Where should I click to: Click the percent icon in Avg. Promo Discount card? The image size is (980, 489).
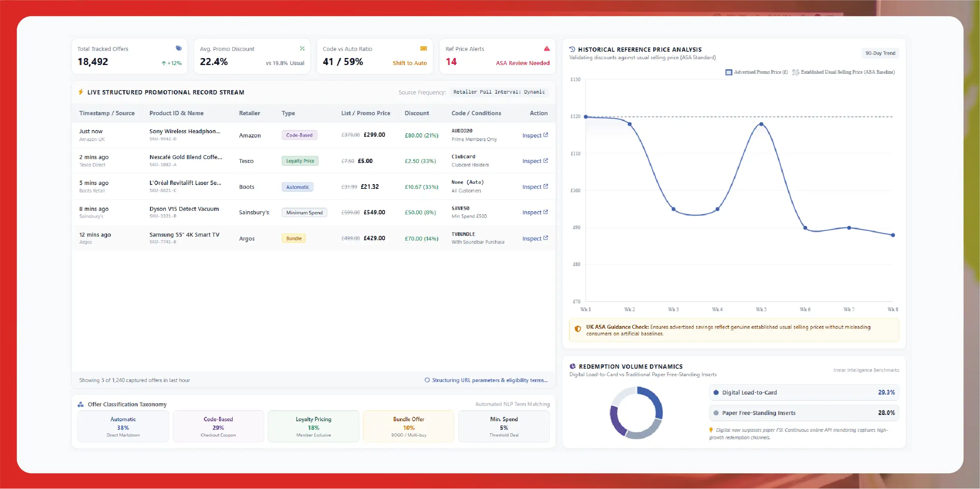coord(302,48)
